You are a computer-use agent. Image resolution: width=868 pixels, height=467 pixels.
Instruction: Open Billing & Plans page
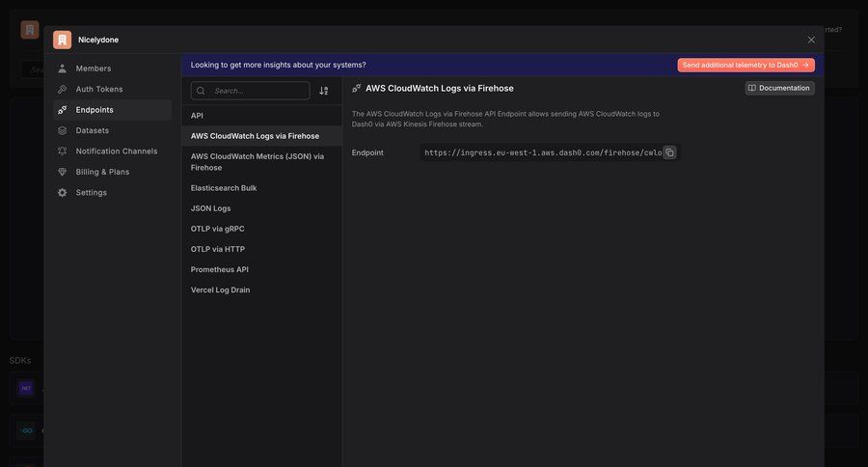point(113,172)
